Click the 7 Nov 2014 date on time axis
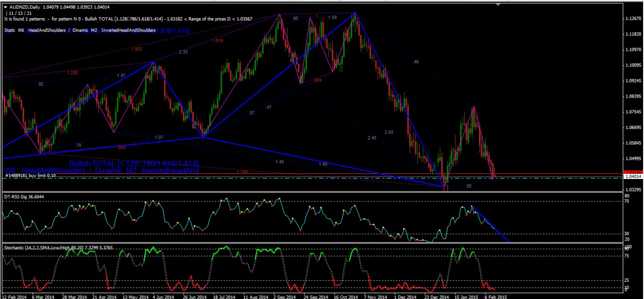 [374, 295]
